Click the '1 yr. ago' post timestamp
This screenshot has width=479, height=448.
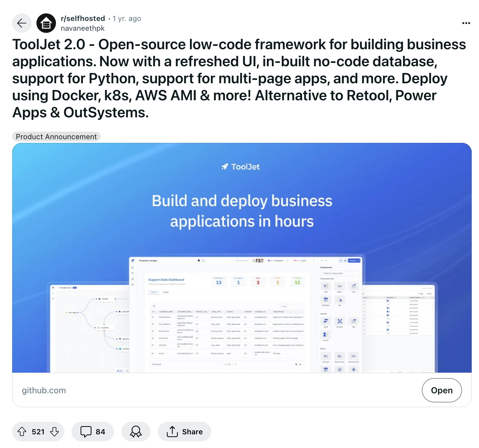point(127,19)
